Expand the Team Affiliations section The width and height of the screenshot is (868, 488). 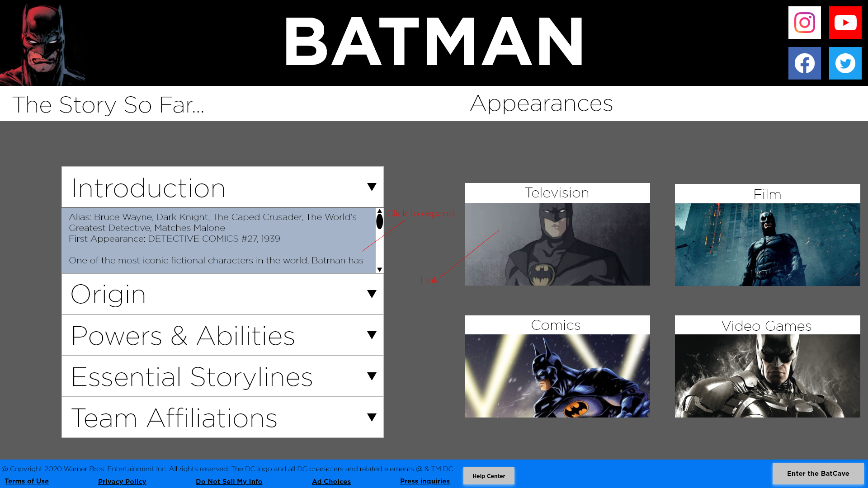(x=372, y=418)
